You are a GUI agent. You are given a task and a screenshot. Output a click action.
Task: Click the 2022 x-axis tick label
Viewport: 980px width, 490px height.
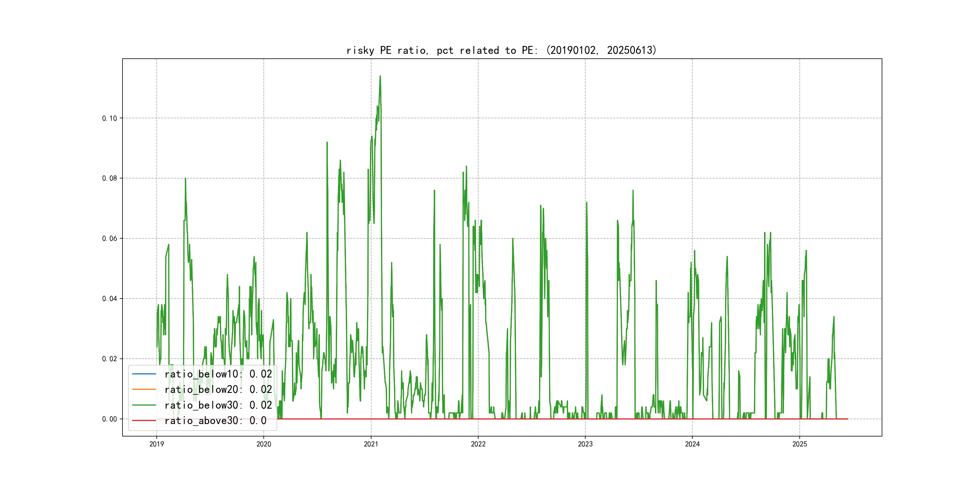coord(478,444)
